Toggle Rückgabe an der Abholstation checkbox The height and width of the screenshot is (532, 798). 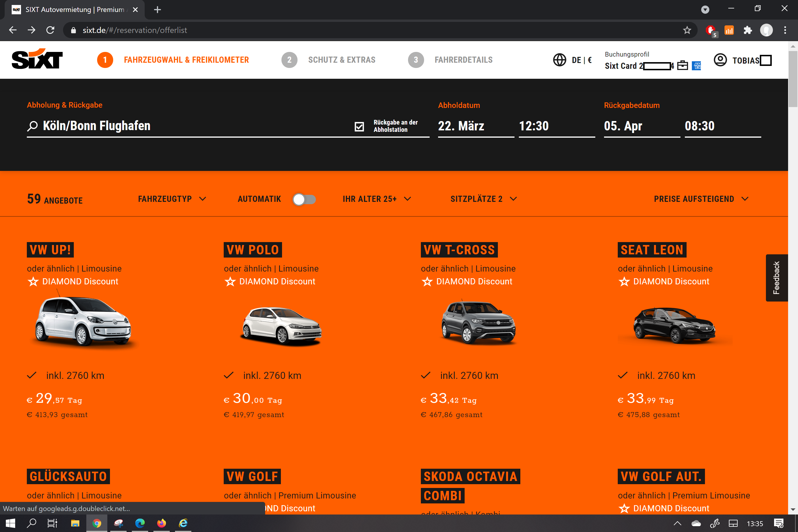(x=359, y=127)
